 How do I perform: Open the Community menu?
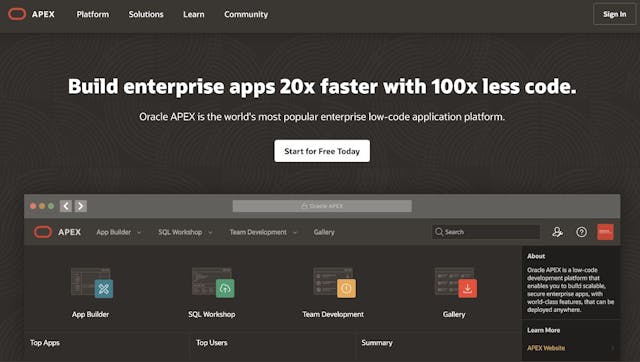[x=246, y=14]
